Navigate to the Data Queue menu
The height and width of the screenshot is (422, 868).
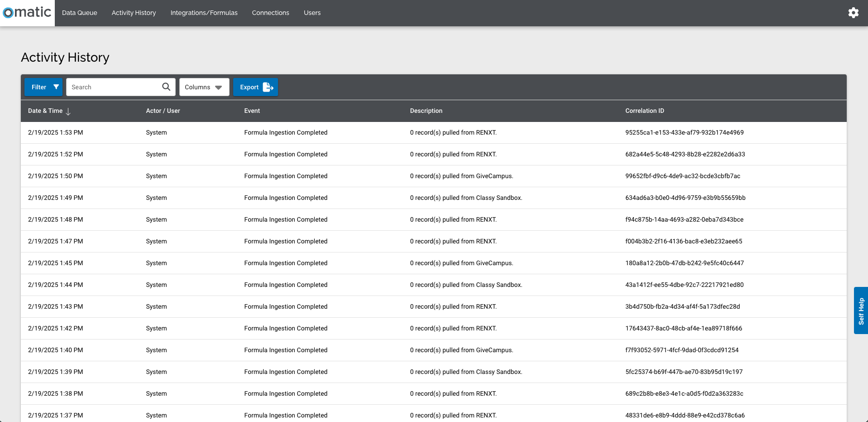79,13
